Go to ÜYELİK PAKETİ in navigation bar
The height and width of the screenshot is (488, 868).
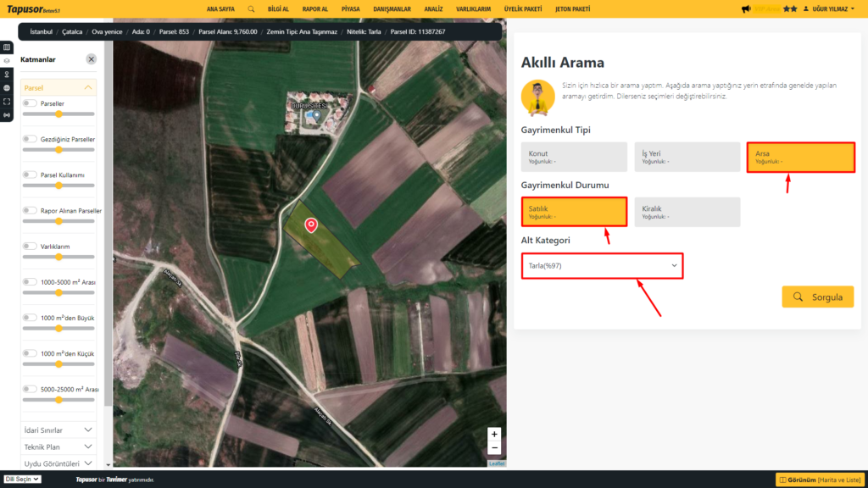click(522, 8)
